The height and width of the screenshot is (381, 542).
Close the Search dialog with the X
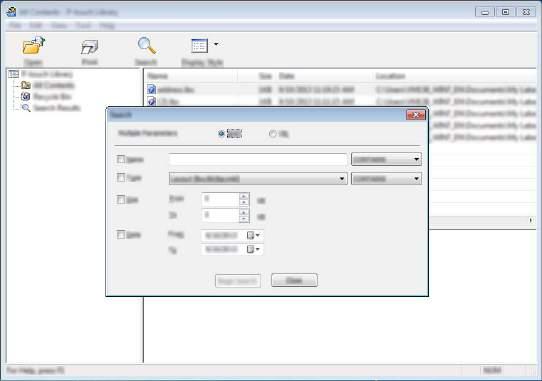[x=416, y=115]
